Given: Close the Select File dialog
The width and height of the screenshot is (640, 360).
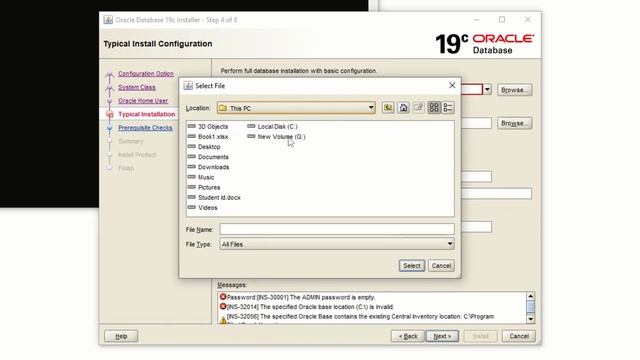Looking at the screenshot, I should tap(452, 85).
